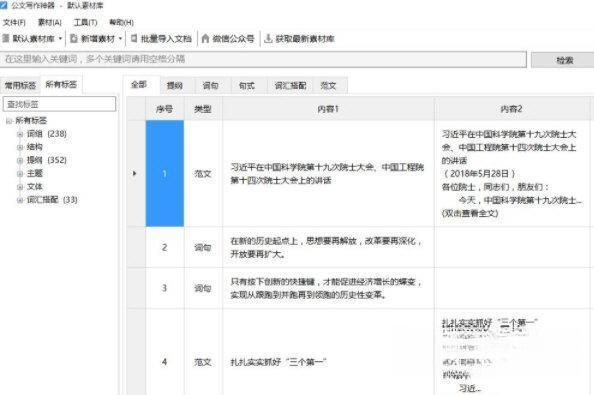
Task: Click the 检索 search button
Action: point(563,60)
